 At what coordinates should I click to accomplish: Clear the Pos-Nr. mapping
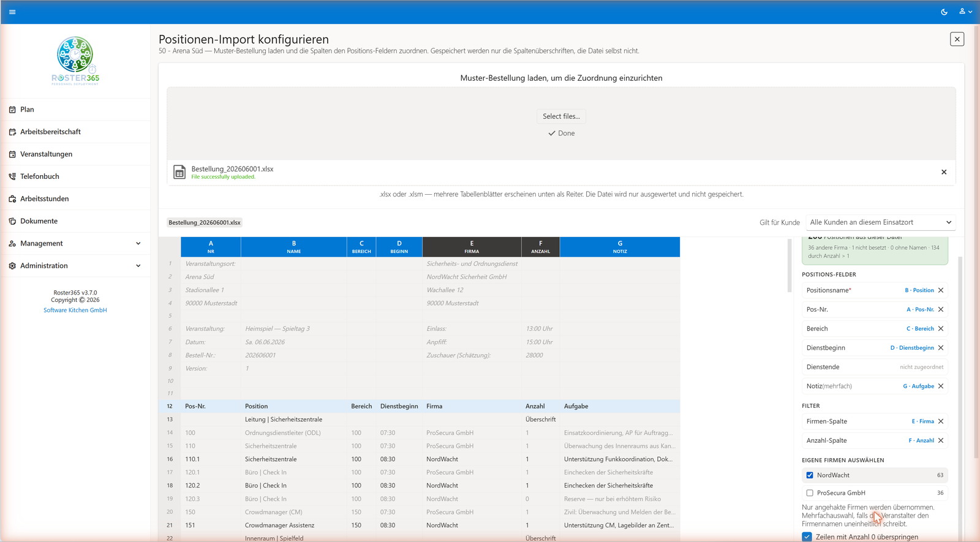point(941,310)
